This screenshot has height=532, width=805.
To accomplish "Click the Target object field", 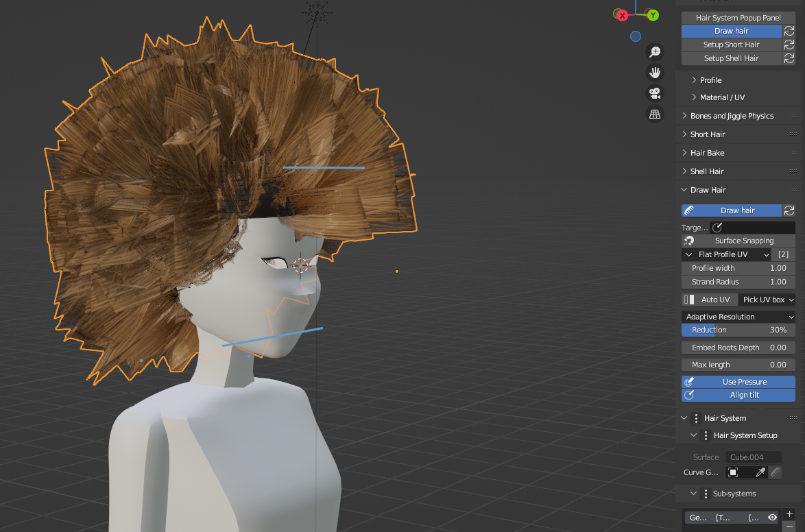I will click(753, 228).
